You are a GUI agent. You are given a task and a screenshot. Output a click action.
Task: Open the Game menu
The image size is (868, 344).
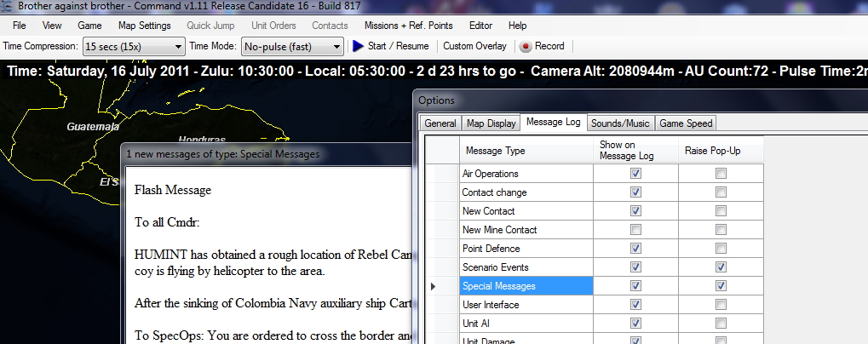pos(89,26)
